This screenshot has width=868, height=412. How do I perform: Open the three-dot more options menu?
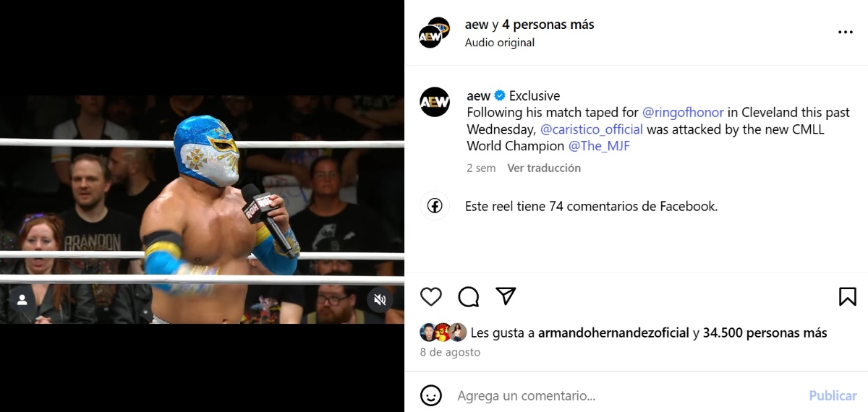tap(845, 33)
